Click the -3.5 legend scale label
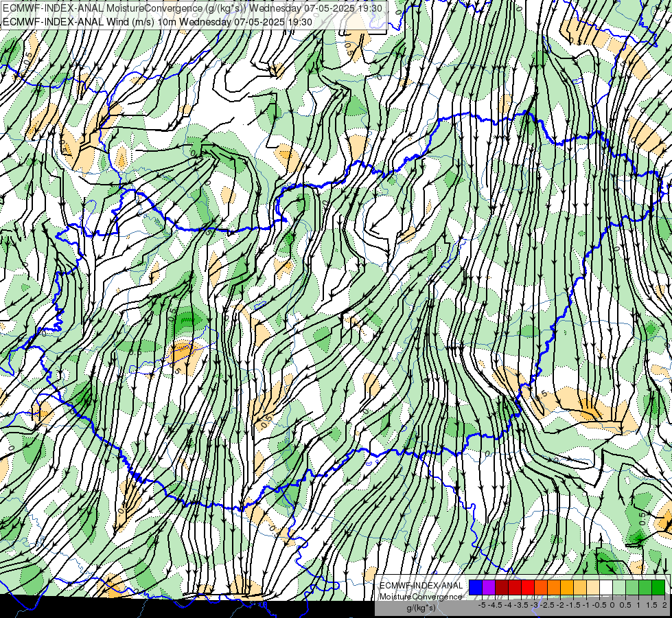This screenshot has width=672, height=618. pyautogui.click(x=522, y=605)
